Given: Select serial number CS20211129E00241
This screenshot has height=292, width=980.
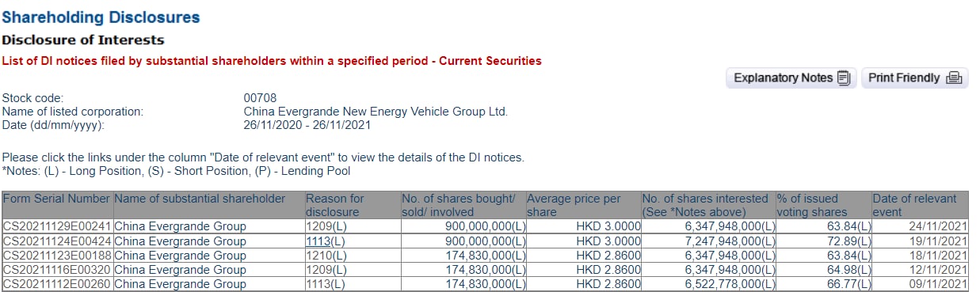Looking at the screenshot, I should click(57, 226).
